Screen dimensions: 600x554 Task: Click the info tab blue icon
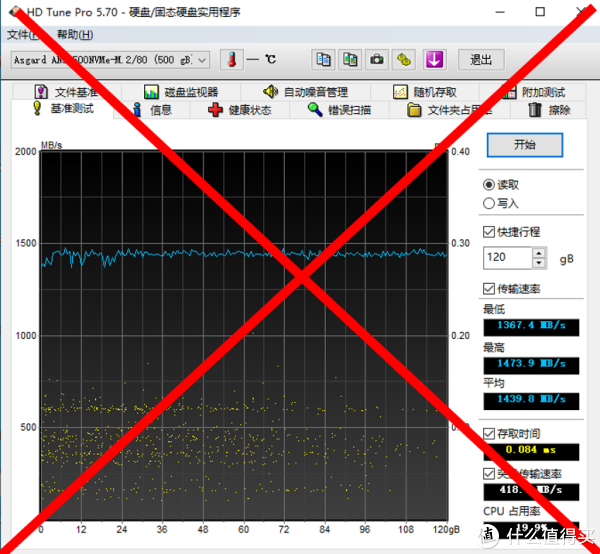pyautogui.click(x=137, y=110)
